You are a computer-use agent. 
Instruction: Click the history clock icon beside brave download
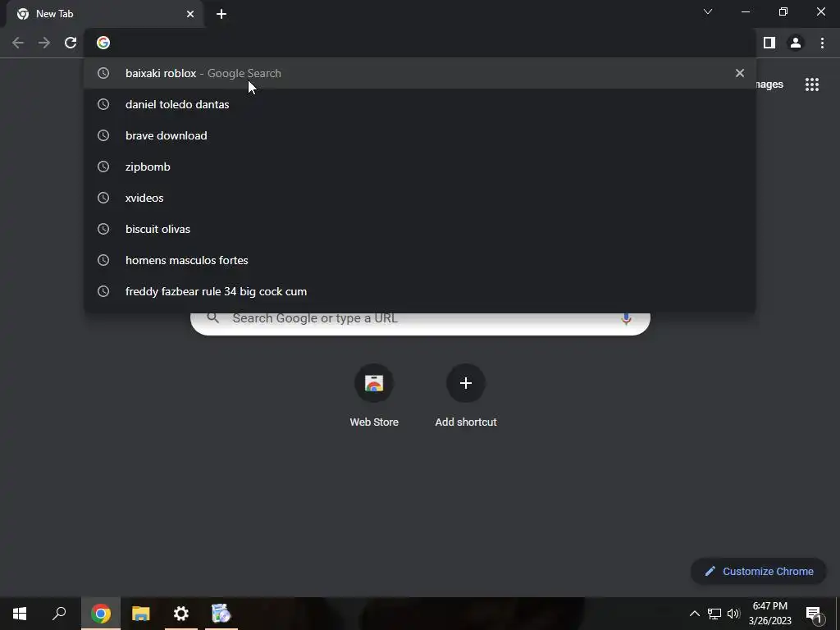point(103,135)
